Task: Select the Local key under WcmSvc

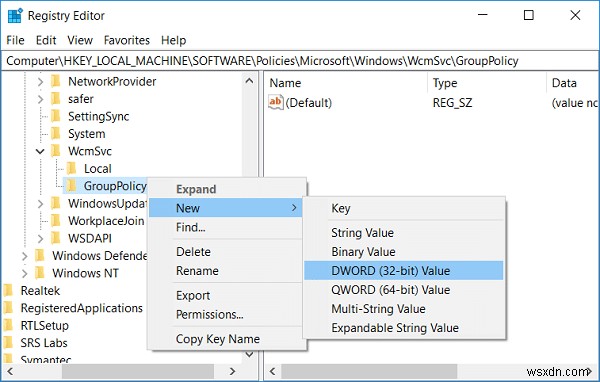Action: (x=98, y=169)
